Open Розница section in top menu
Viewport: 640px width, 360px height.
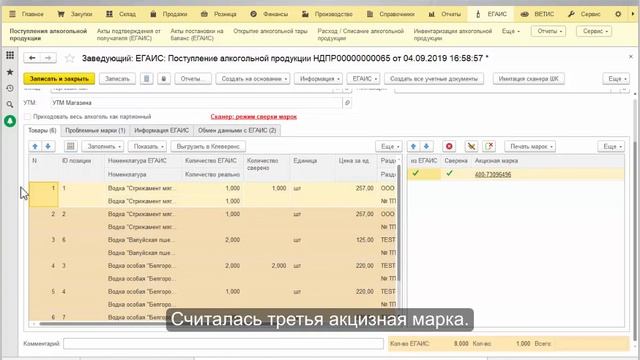(219, 14)
